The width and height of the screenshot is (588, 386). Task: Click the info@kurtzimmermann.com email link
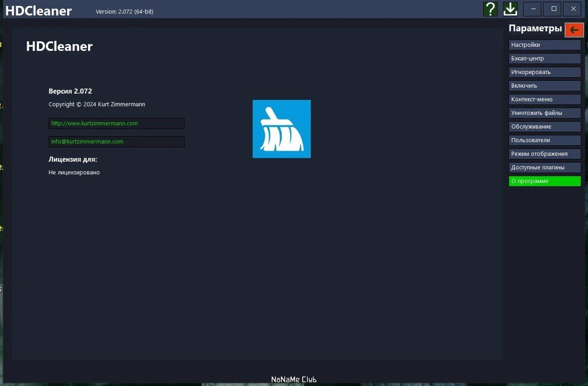click(117, 142)
